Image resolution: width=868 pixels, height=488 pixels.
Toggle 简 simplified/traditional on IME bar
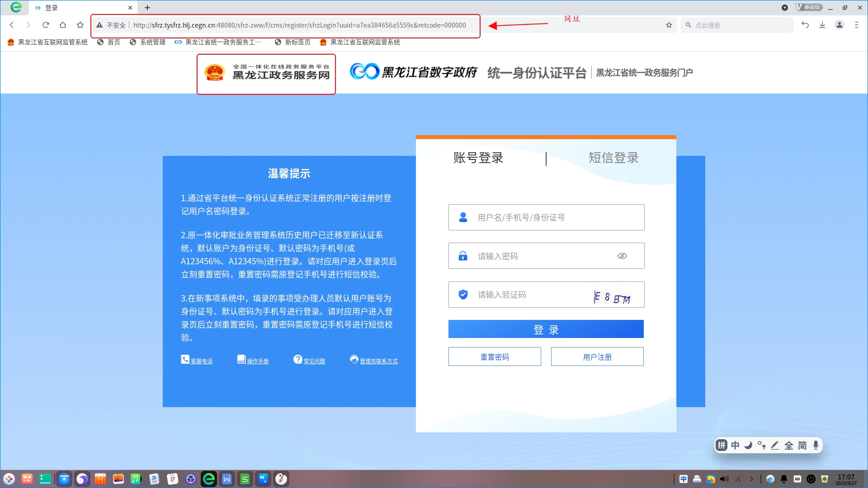tap(802, 446)
